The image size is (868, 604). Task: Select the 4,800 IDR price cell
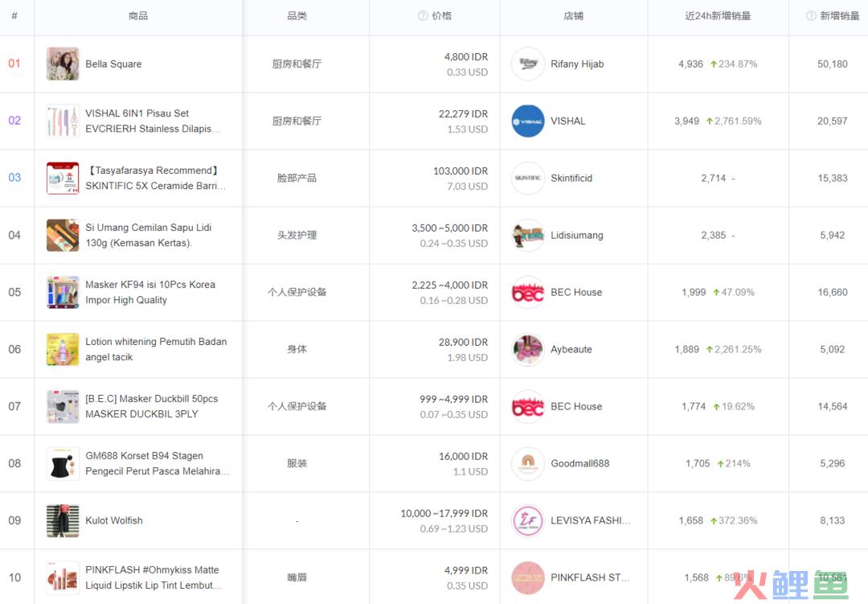point(466,56)
